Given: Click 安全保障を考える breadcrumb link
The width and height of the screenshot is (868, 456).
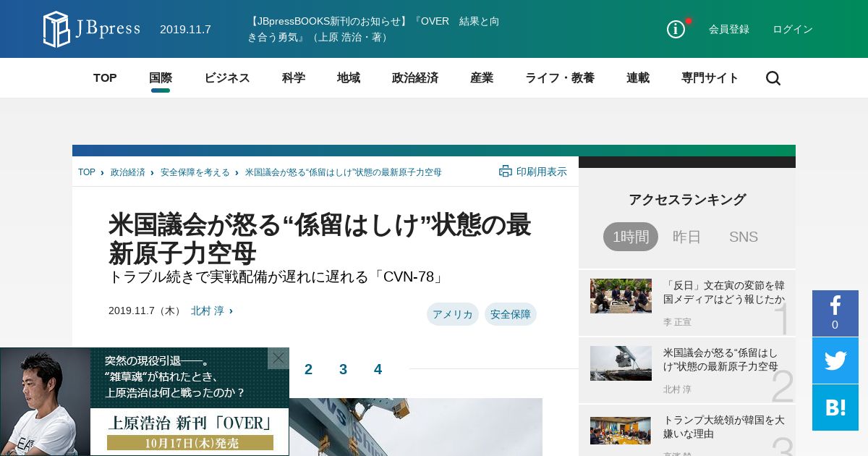Looking at the screenshot, I should point(195,172).
